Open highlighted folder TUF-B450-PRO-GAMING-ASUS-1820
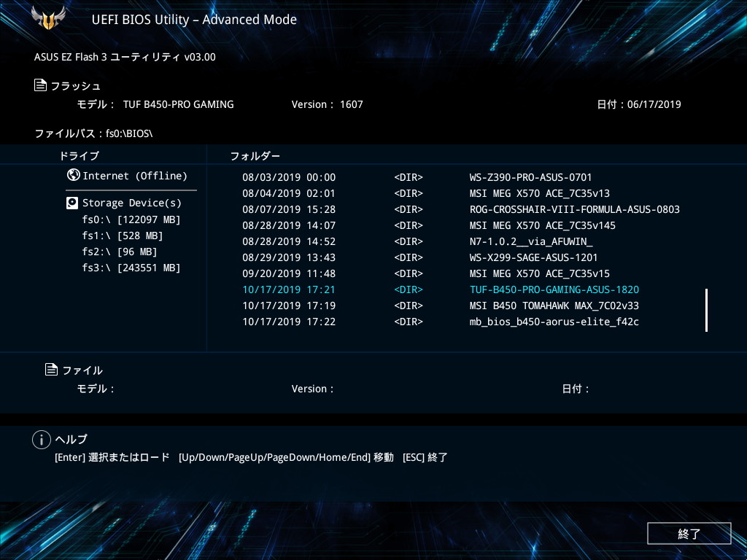747x560 pixels. point(554,289)
